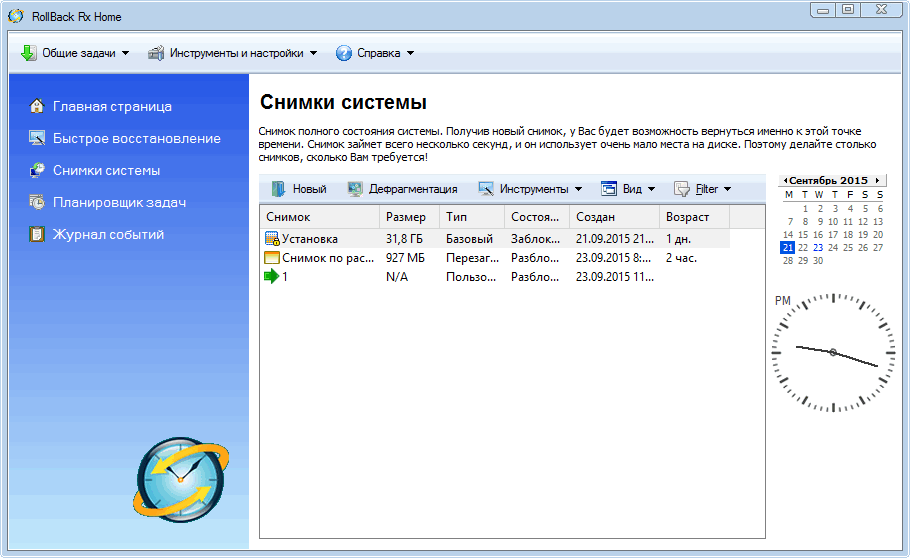Click the Планировщик задач clock icon
The image size is (910, 558).
click(37, 202)
